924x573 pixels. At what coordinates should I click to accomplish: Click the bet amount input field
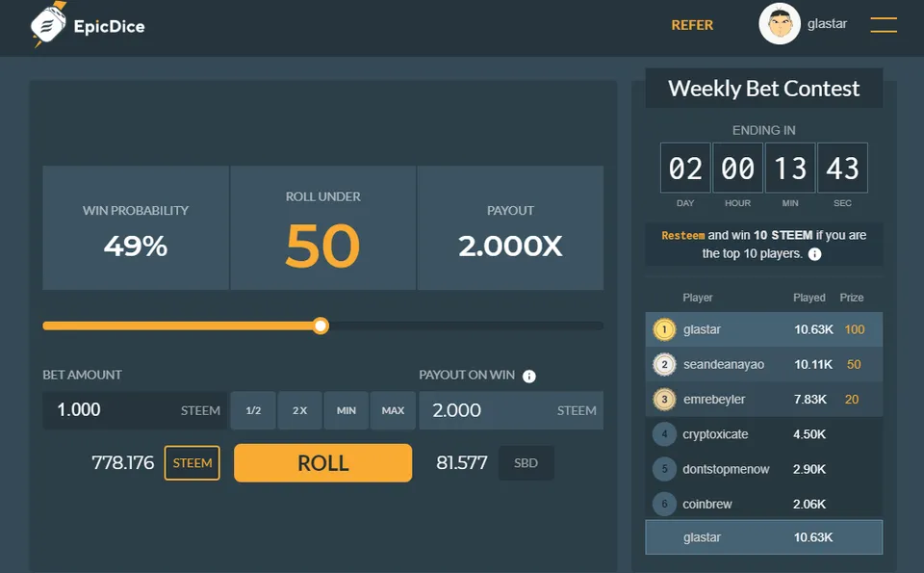[x=135, y=410]
